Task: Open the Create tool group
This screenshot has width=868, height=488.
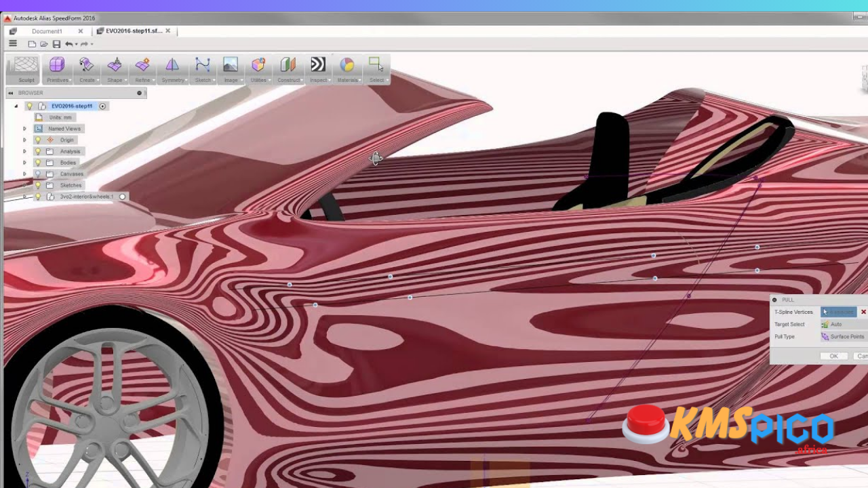Action: [x=87, y=70]
